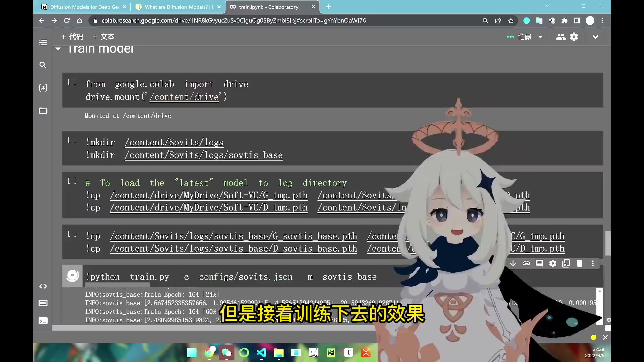Switch to What are Diffusion Models tab
This screenshot has height=362, width=644.
coord(178,7)
